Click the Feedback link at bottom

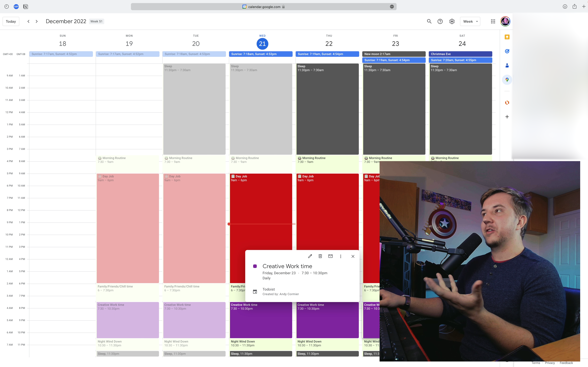tap(566, 363)
